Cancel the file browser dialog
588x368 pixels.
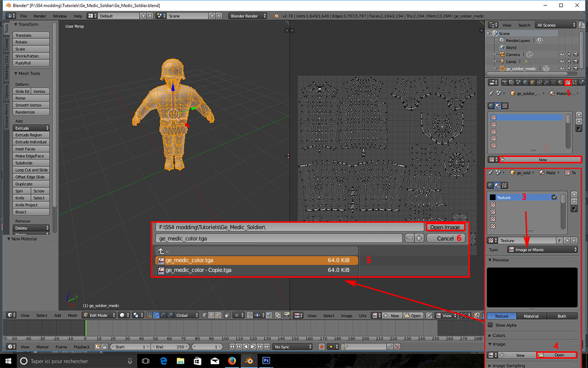445,238
